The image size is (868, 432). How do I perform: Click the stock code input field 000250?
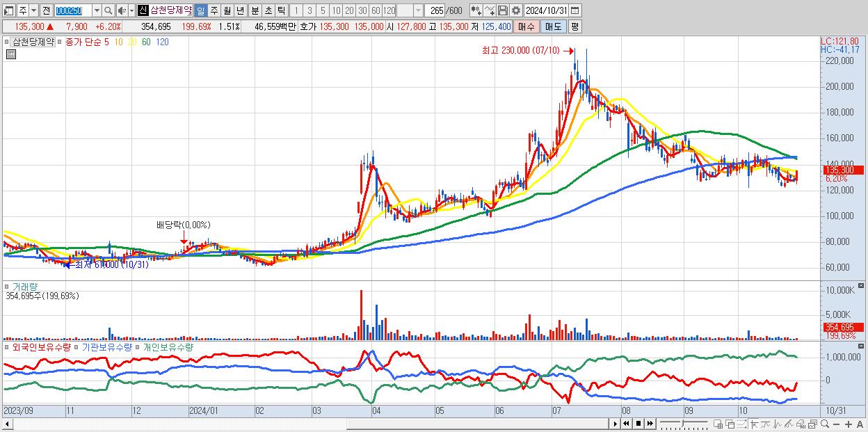[x=72, y=10]
